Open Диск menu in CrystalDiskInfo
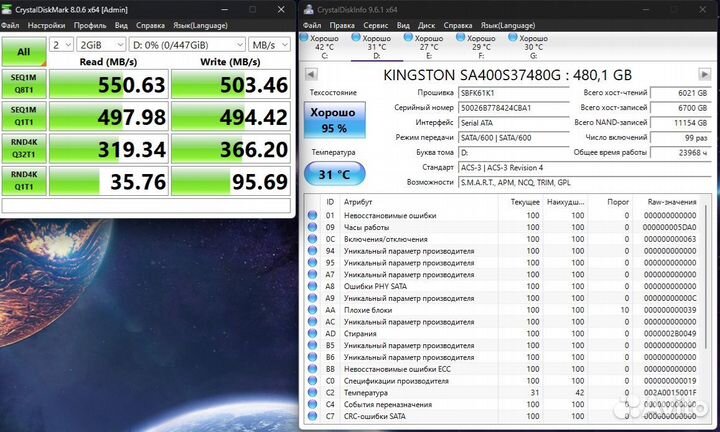Viewport: 720px width, 432px height. click(x=426, y=25)
